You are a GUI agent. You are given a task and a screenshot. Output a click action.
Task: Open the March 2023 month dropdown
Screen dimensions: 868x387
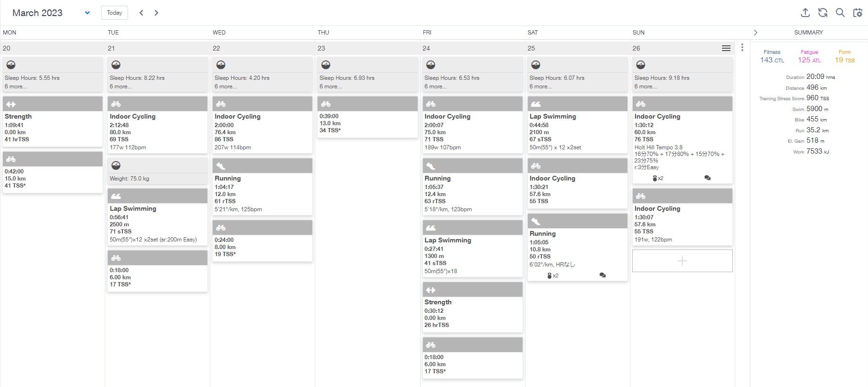[x=51, y=13]
